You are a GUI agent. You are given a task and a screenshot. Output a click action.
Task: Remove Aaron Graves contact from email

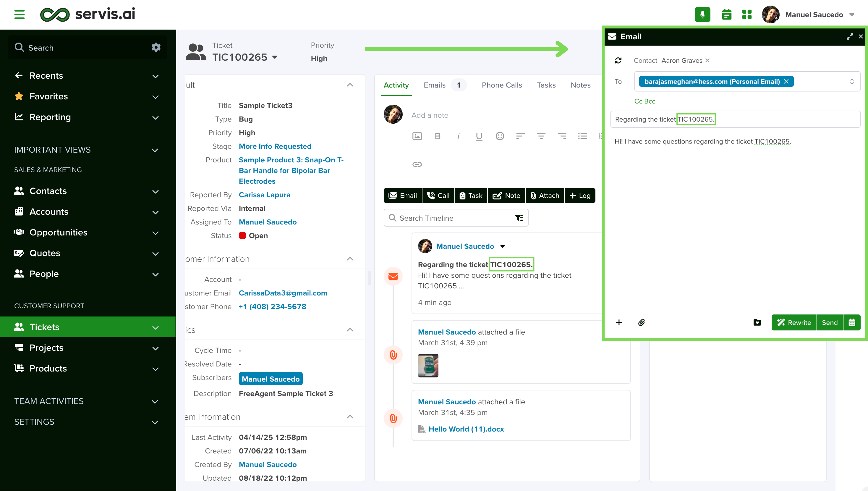click(707, 60)
